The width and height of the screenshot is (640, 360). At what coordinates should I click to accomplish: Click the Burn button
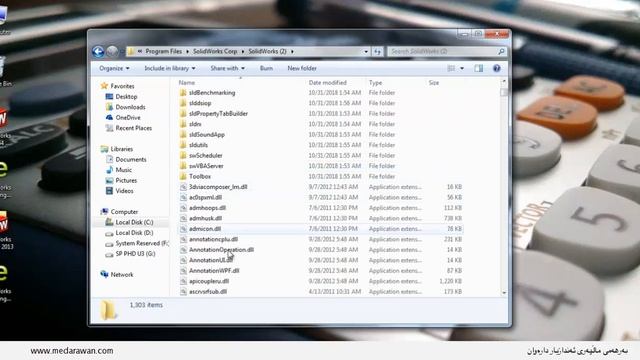266,69
